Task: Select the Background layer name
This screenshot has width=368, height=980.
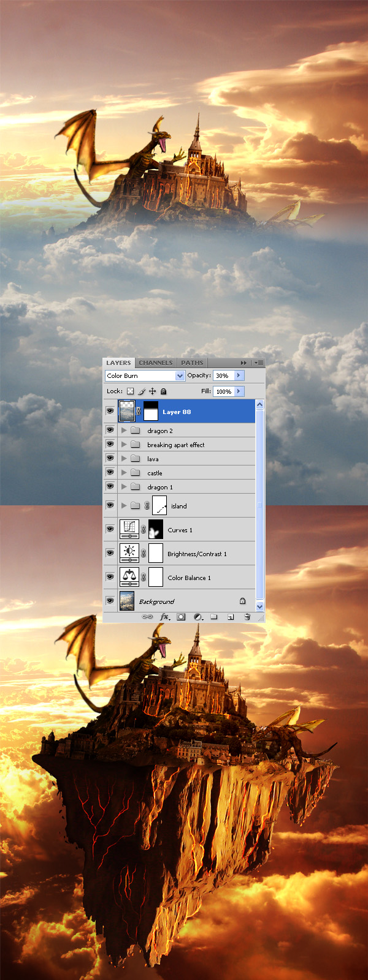Action: tap(156, 601)
